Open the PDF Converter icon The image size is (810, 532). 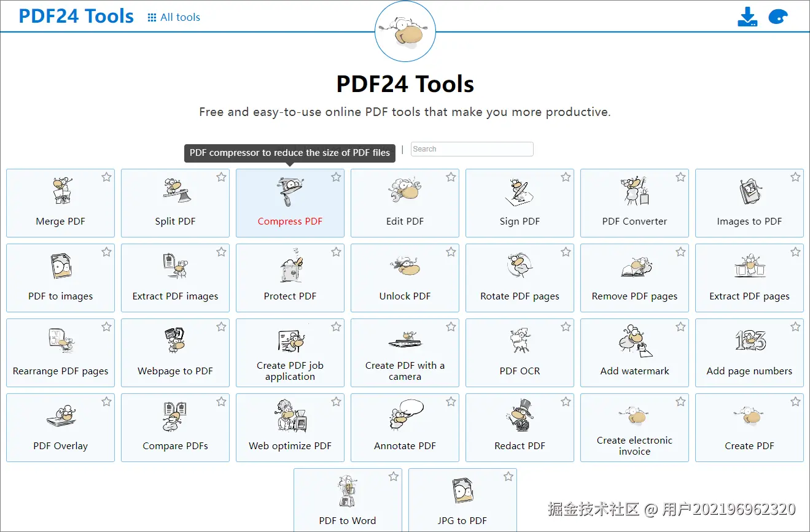[x=634, y=191]
